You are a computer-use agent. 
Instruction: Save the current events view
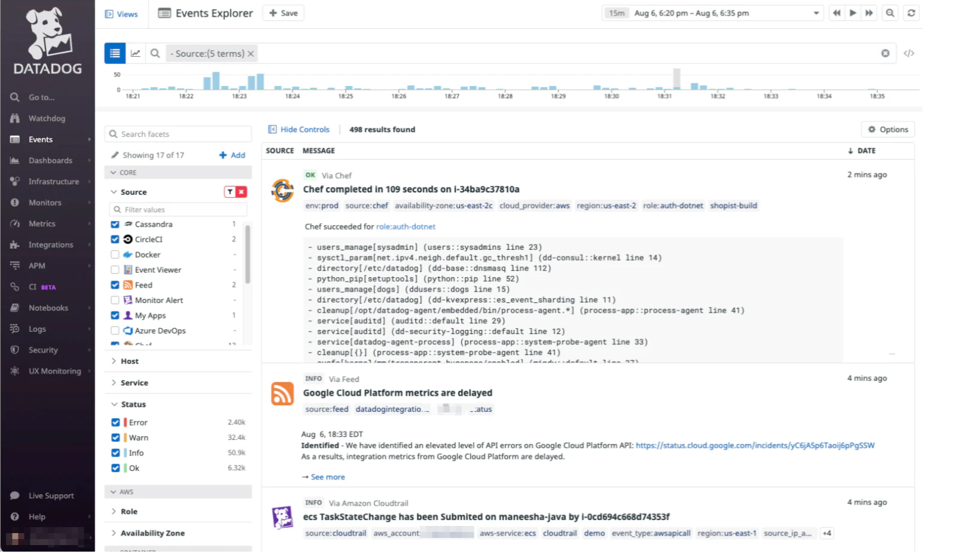tap(284, 13)
